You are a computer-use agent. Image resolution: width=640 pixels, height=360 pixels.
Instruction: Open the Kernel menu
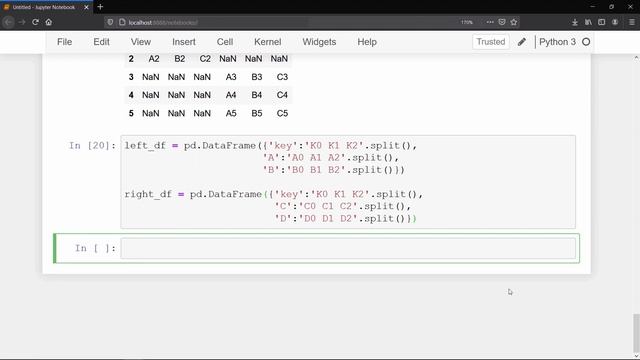pyautogui.click(x=268, y=42)
